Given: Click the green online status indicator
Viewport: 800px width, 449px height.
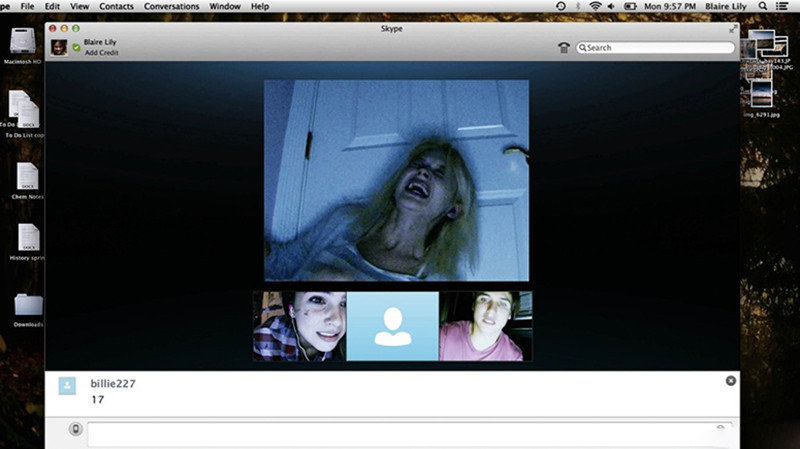Looking at the screenshot, I should click(76, 47).
